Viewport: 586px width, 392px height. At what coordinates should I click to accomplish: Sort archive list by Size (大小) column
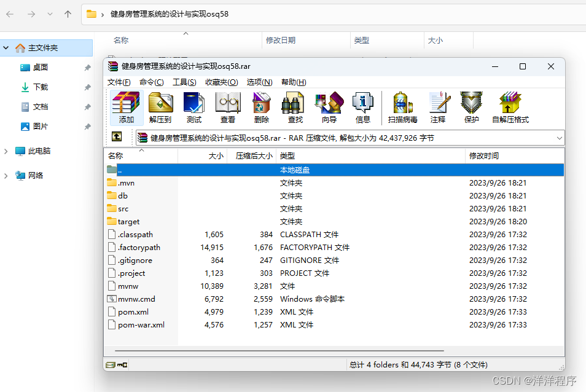coord(202,155)
